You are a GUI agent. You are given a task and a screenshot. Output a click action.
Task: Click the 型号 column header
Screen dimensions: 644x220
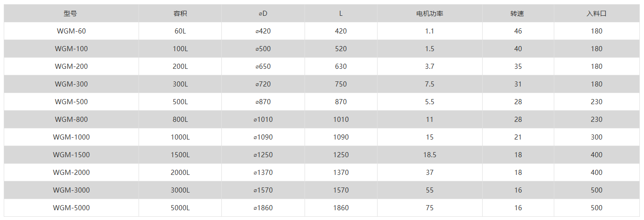point(71,13)
